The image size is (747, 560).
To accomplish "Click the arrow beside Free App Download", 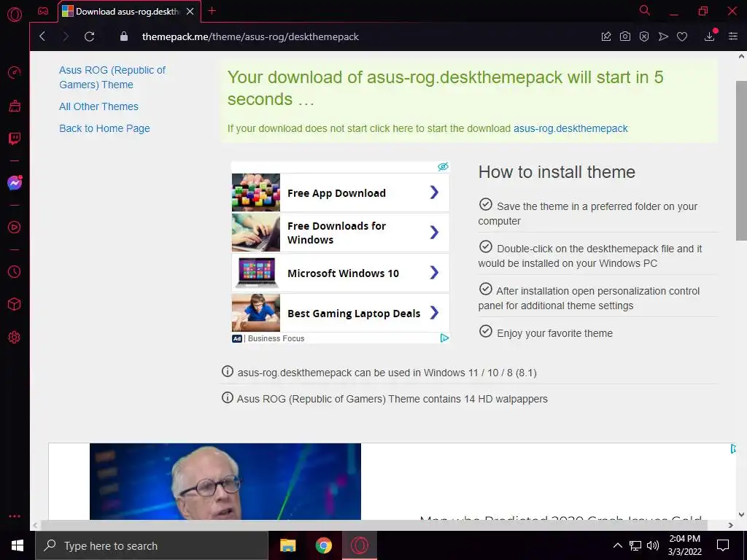I will click(434, 192).
